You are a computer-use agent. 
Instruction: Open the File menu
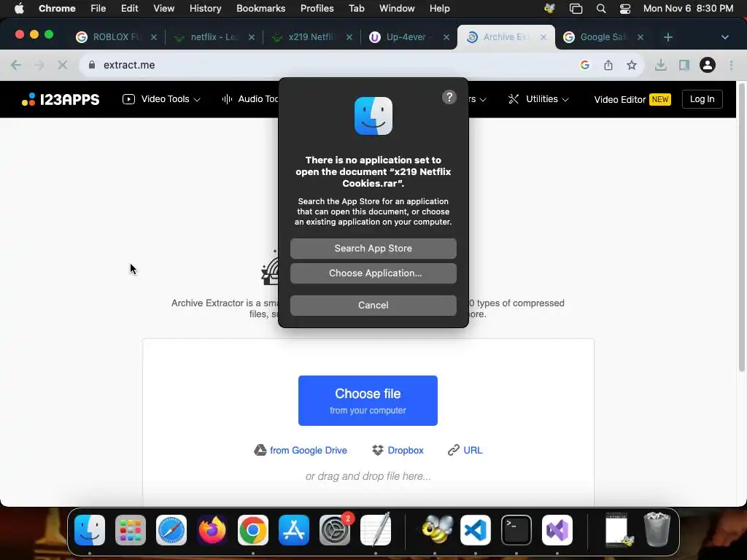pyautogui.click(x=98, y=9)
